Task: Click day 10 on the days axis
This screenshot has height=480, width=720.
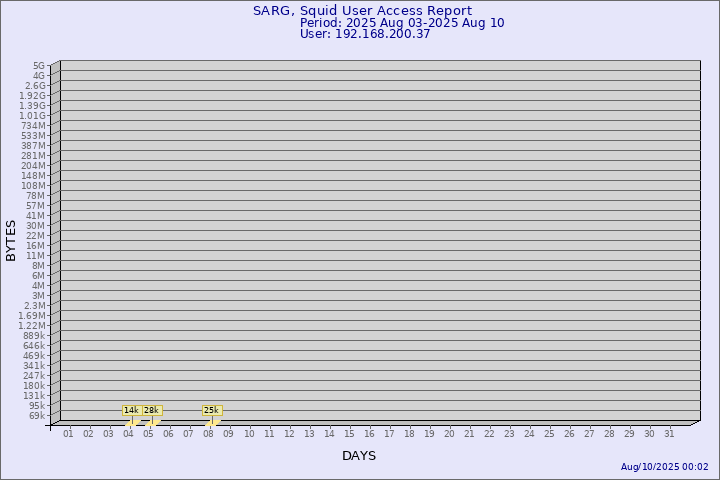Action: coord(249,434)
